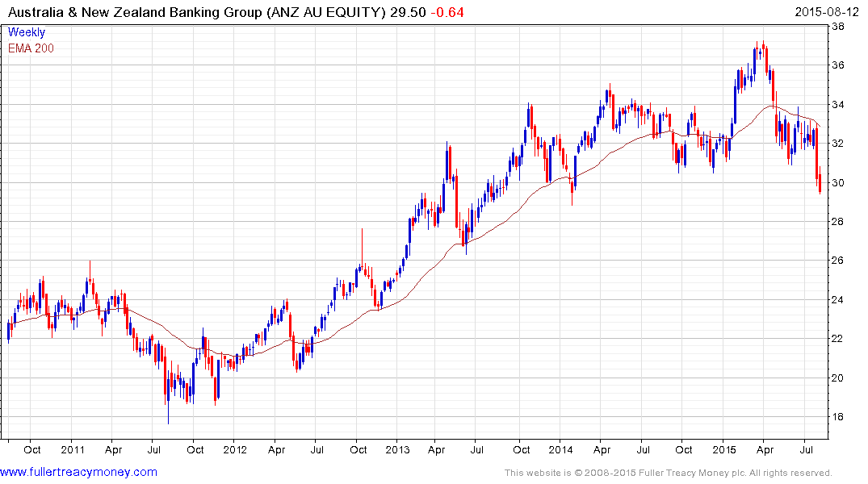
Task: Click the '36' price axis label
Action: [837, 65]
